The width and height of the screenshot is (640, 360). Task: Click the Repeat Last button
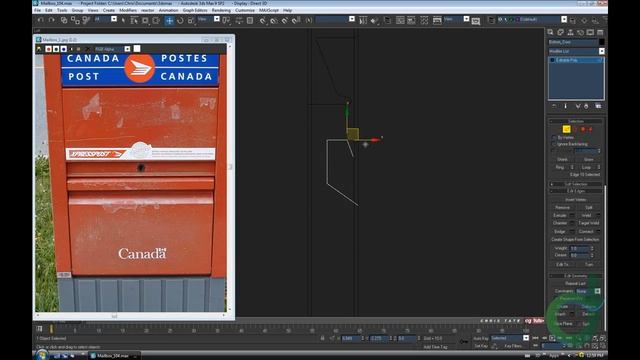[576, 284]
